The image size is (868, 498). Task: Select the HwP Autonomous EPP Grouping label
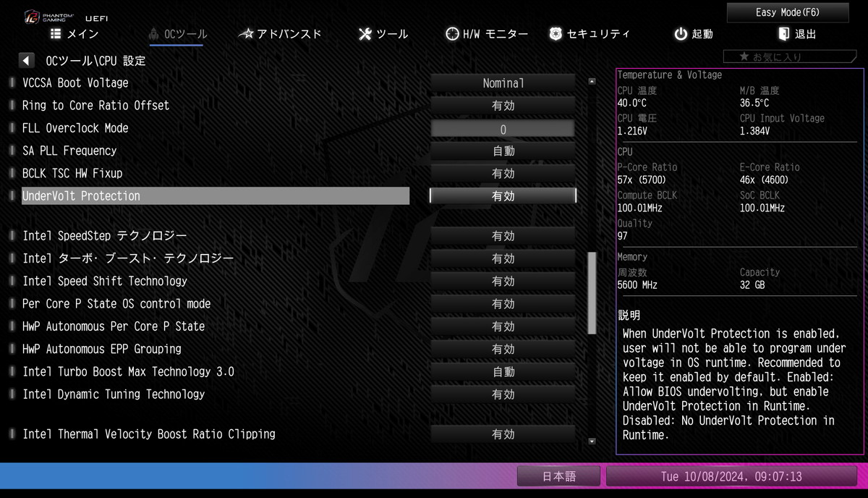[x=102, y=349]
